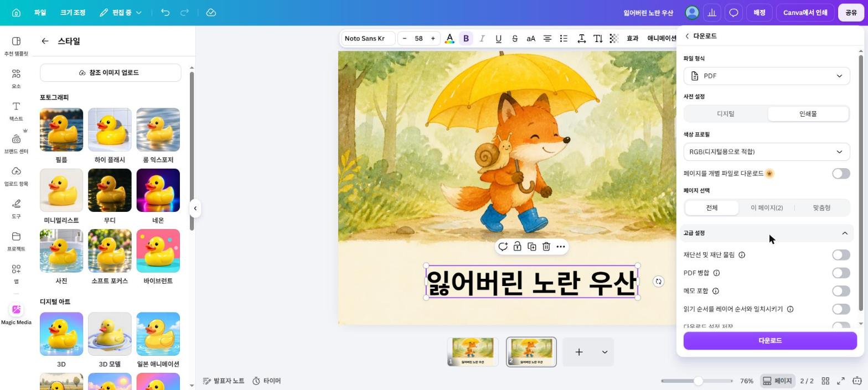Open cloud save status icon
The image size is (868, 390).
[x=211, y=12]
